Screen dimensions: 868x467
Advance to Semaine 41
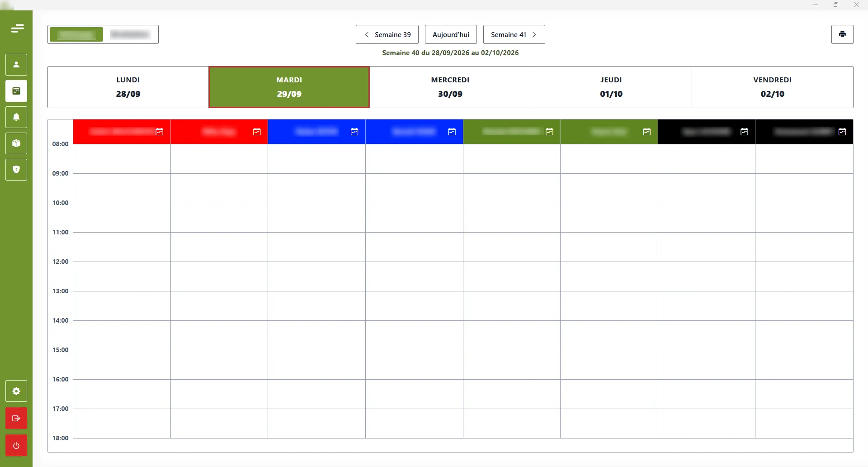(514, 34)
